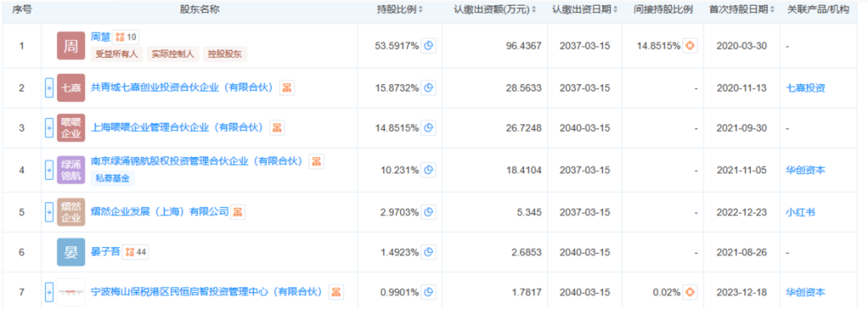
Task: Open pie chart icon next to 1.4923%
Action: point(428,252)
